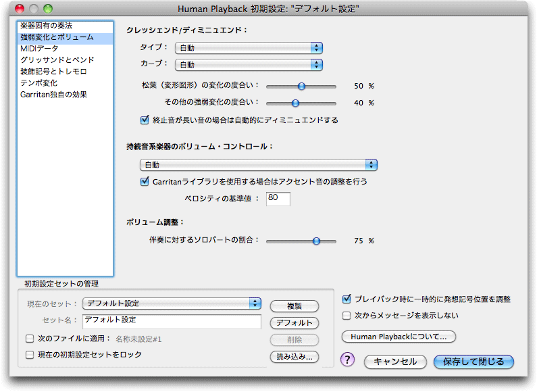The image size is (537, 392).
Task: Click the 50 % value of the 松葉 slider
Action: pyautogui.click(x=363, y=86)
